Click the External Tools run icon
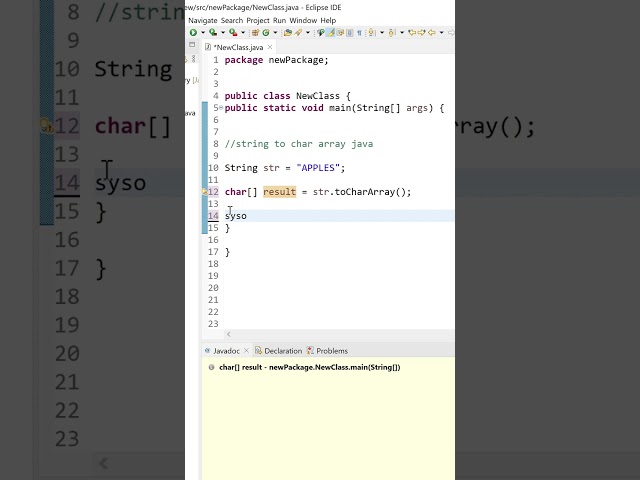The height and width of the screenshot is (480, 640). 233,32
